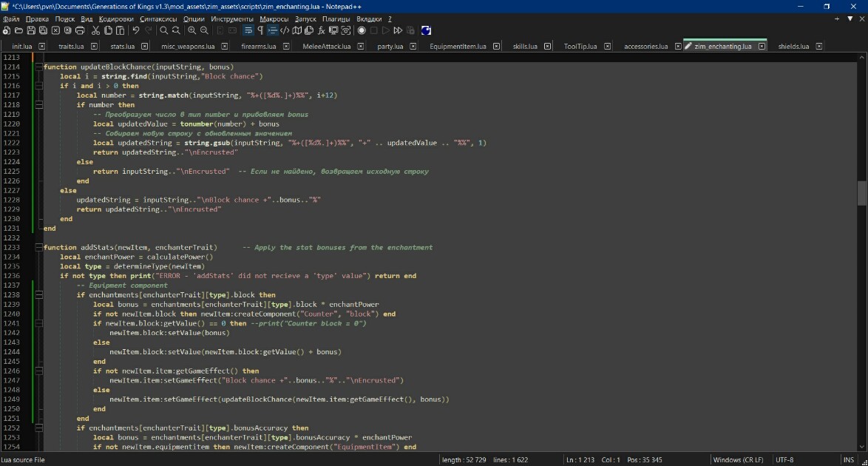
Task: Close the misc_weapons.lua tab
Action: coord(224,47)
